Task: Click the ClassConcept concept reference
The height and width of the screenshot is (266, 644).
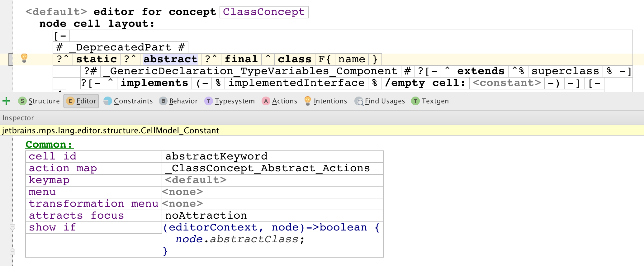Action: coord(264,12)
